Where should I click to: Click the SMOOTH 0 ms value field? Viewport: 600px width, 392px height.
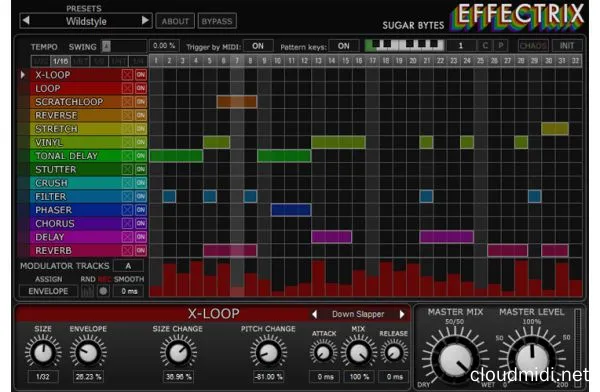tap(130, 291)
